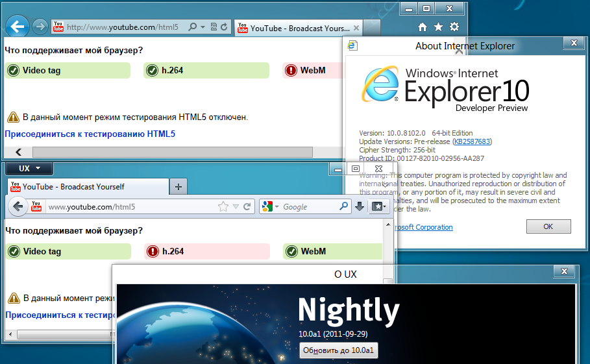Click WebM unsupported badge in IE page
The image size is (590, 364).
[x=312, y=70]
